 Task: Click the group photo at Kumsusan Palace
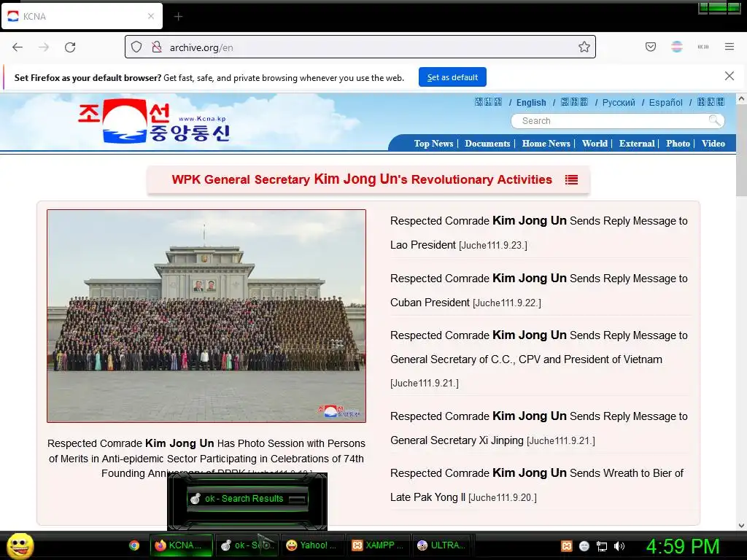(x=206, y=316)
